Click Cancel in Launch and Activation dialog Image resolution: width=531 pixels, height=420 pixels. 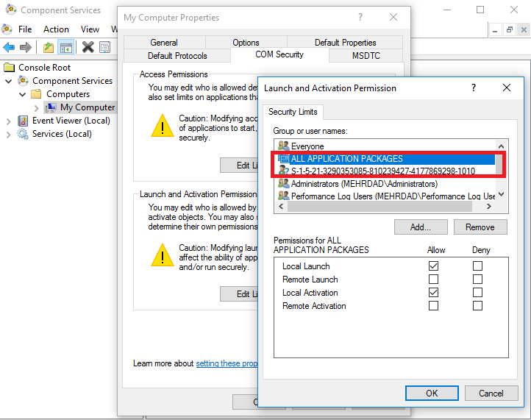[x=491, y=394]
